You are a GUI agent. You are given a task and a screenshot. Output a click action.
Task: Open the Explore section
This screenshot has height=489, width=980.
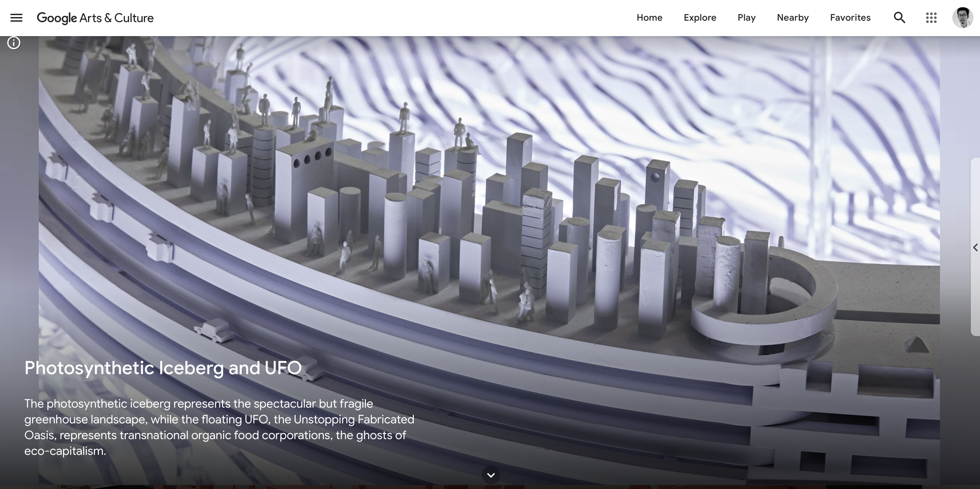(x=700, y=17)
